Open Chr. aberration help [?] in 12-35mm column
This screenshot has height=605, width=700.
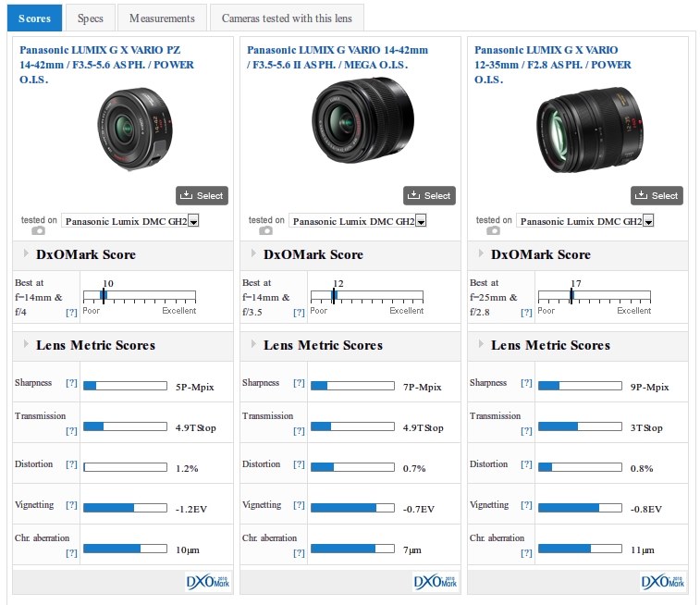pyautogui.click(x=526, y=553)
